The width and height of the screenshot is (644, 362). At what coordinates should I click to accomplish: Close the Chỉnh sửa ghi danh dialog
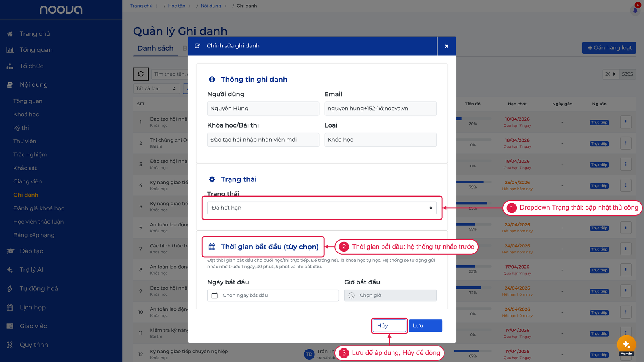(446, 46)
